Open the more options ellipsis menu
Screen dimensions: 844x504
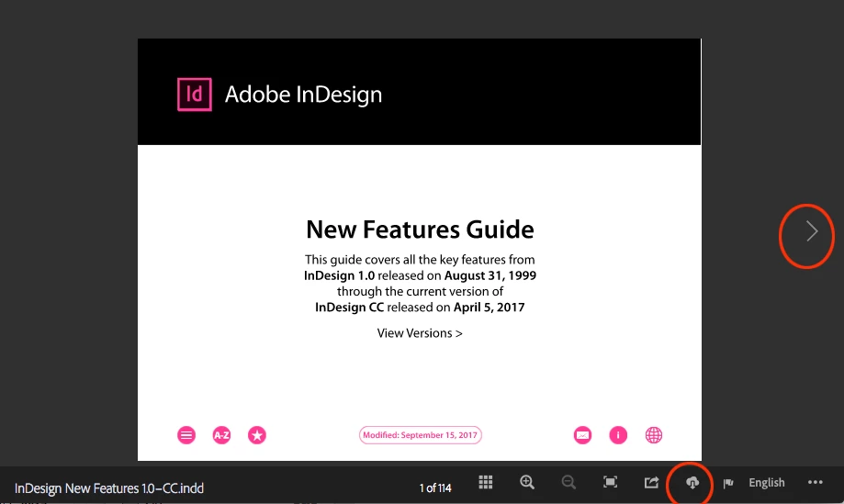point(815,483)
